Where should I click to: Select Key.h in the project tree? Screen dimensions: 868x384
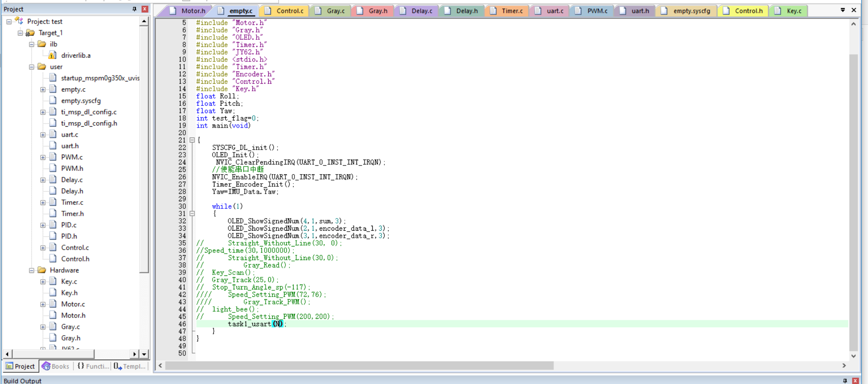[69, 293]
